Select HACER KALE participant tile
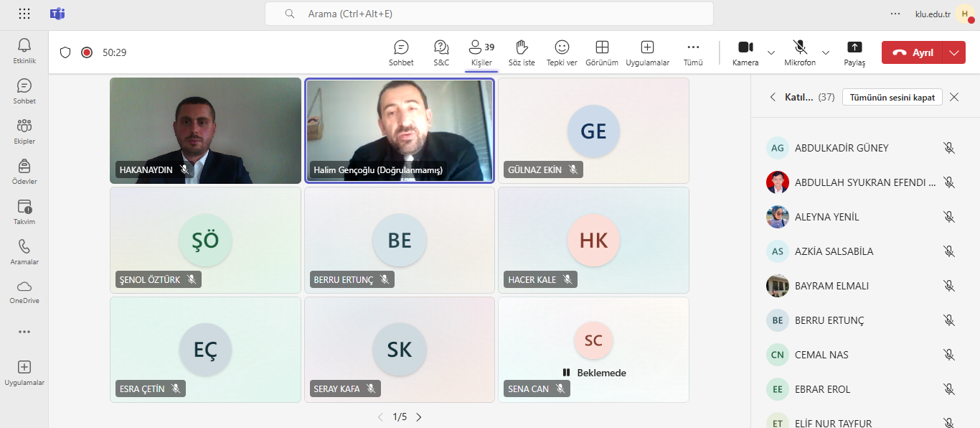Screen dimensions: 980x428 (594, 240)
